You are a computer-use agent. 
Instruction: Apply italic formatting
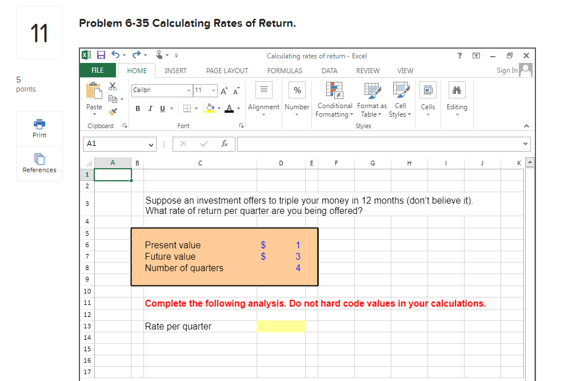(150, 108)
